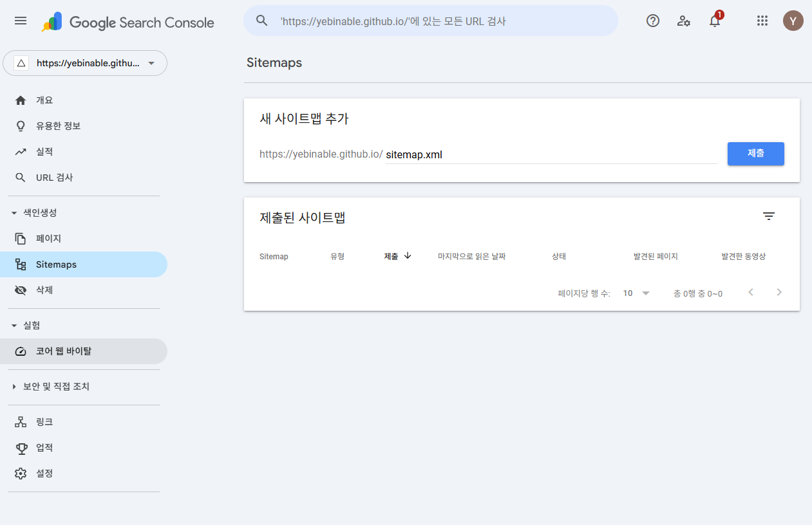This screenshot has height=525, width=812.
Task: Open users and permissions settings icon
Action: point(684,21)
